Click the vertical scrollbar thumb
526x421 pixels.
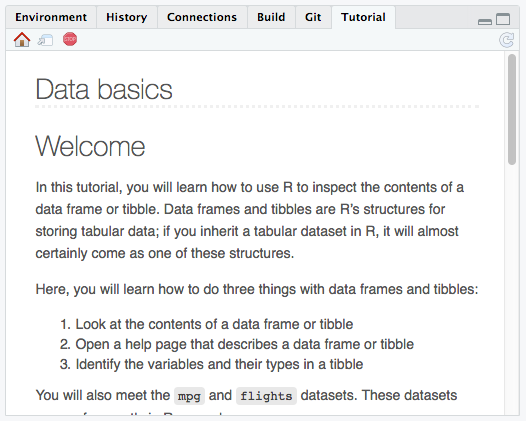(x=512, y=109)
